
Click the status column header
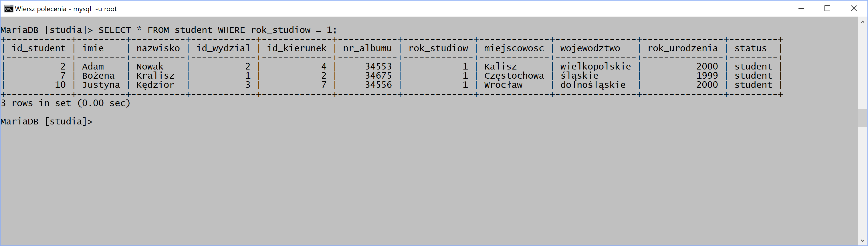pyautogui.click(x=750, y=48)
